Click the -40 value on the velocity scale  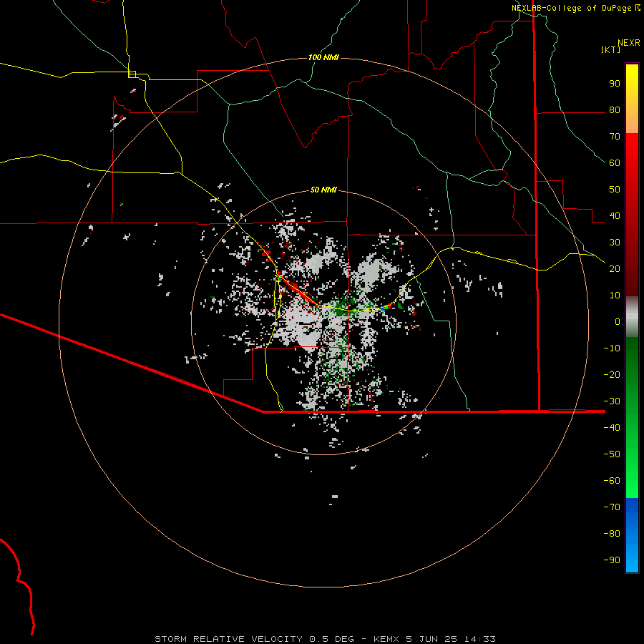pyautogui.click(x=612, y=428)
